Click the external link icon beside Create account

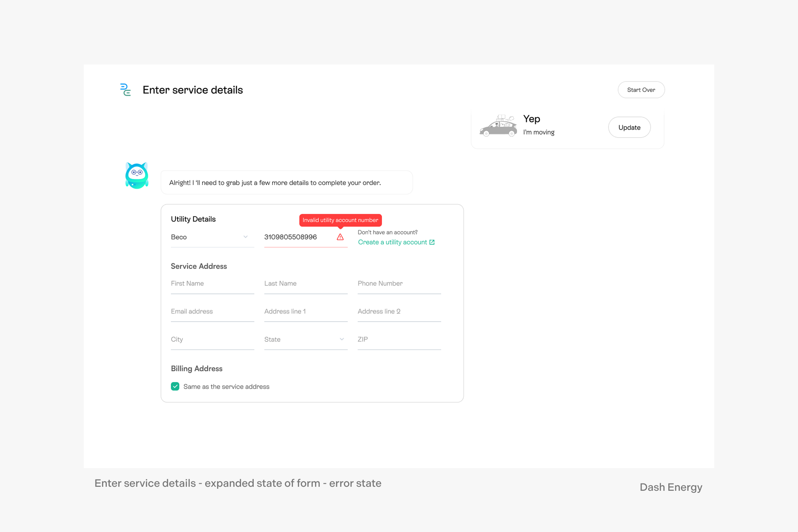432,242
